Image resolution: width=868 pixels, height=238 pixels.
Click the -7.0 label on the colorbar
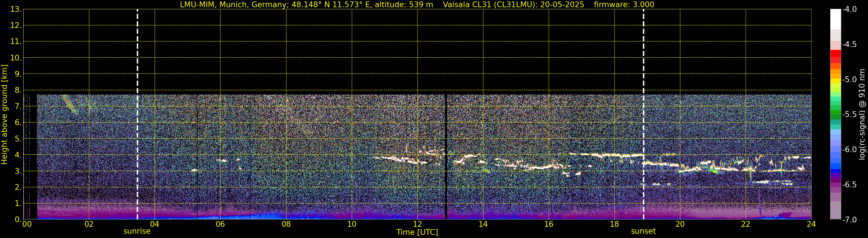849,220
